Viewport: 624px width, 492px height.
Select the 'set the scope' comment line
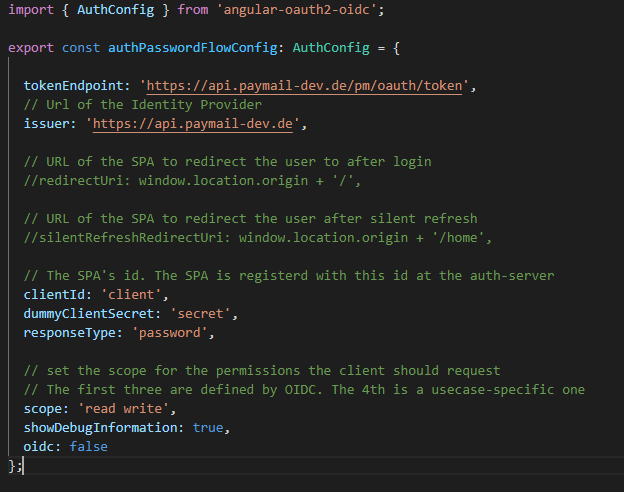262,371
